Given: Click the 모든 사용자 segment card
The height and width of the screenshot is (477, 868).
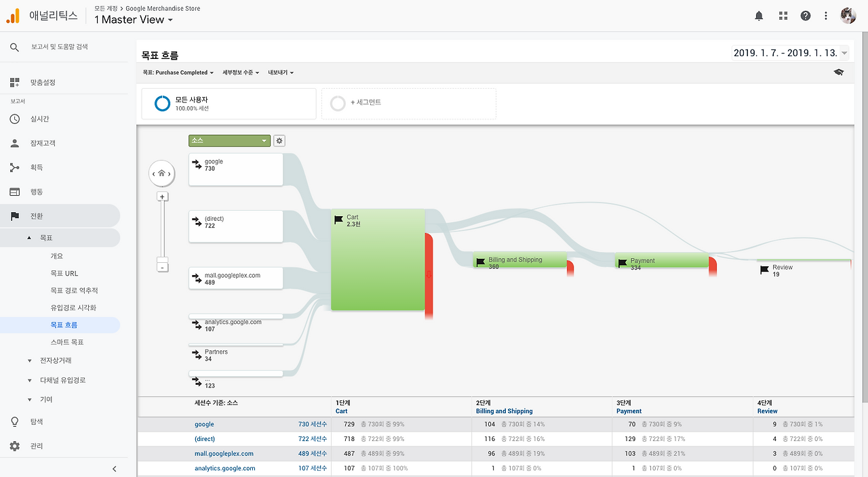Looking at the screenshot, I should click(229, 104).
